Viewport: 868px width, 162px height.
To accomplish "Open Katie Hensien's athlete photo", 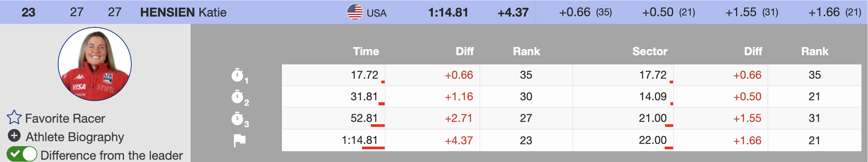I will pyautogui.click(x=95, y=64).
